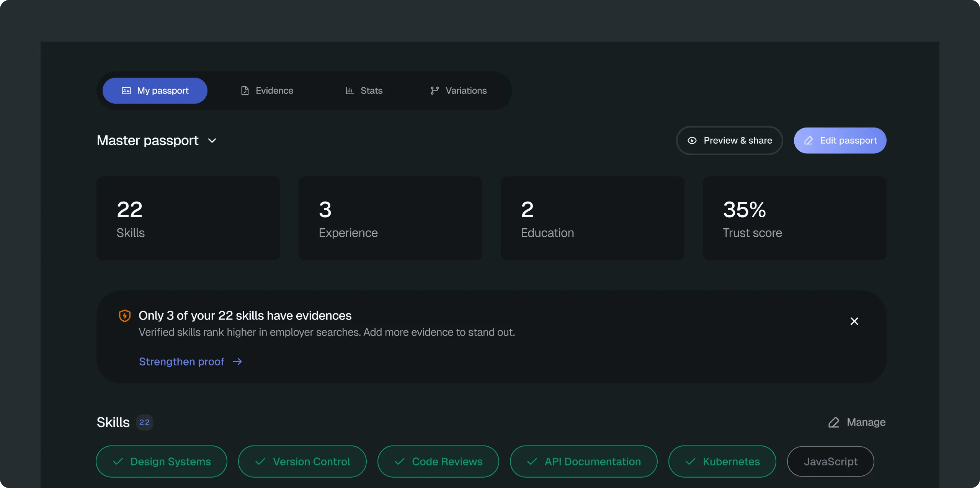
Task: Click the branch icon beside Variations
Action: coord(434,91)
